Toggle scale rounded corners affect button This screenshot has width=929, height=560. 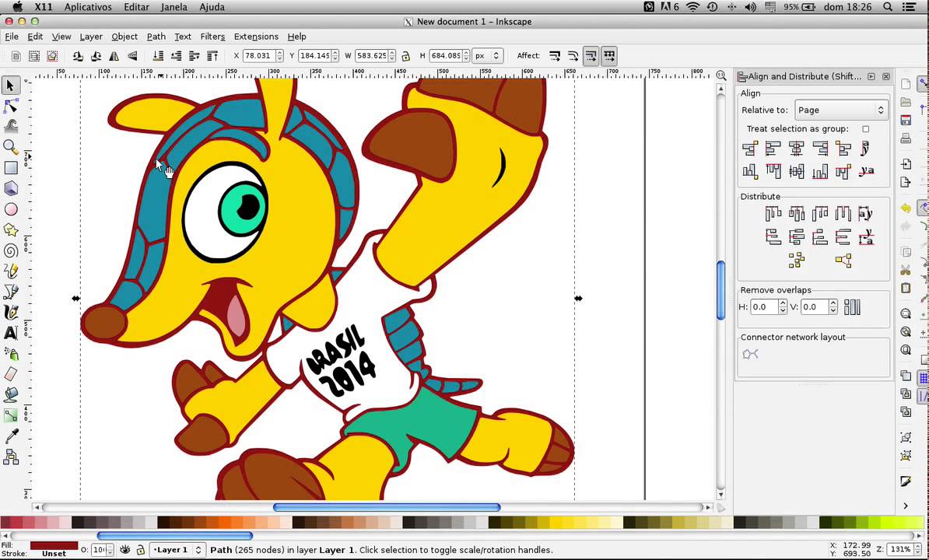pos(573,56)
